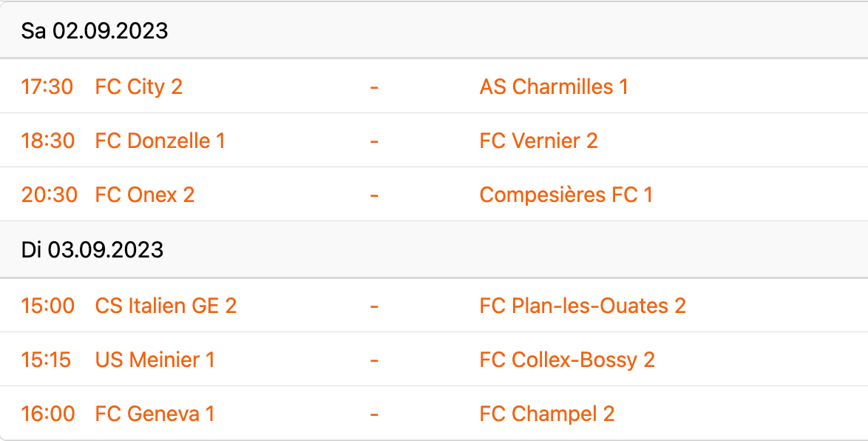Image resolution: width=868 pixels, height=441 pixels.
Task: Select the 15:00 match time
Action: pos(48,306)
